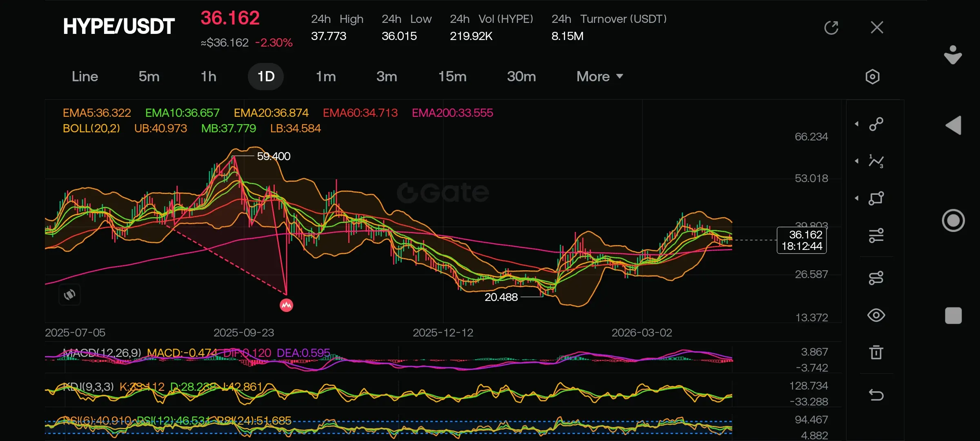Open the More timeframes dropdown

(599, 76)
